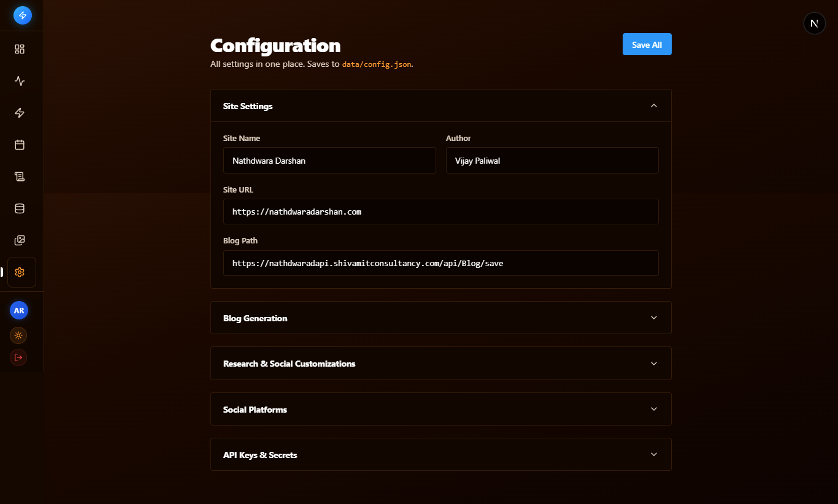Collapse the Site Settings section
This screenshot has height=504, width=838.
coord(441,106)
